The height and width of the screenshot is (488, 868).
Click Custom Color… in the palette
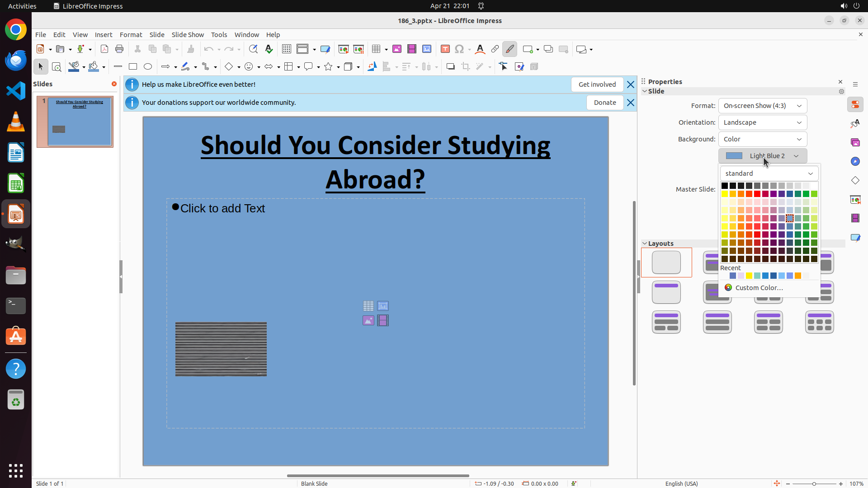[759, 288]
